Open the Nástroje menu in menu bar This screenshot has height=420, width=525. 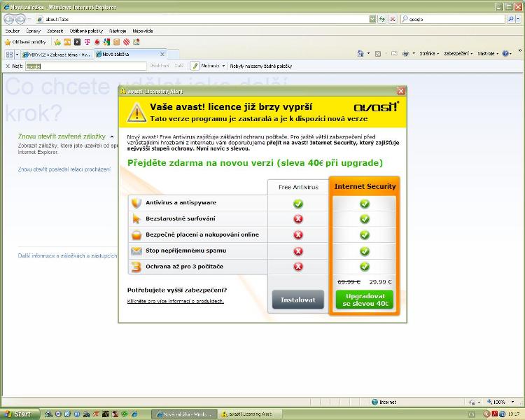tap(118, 31)
